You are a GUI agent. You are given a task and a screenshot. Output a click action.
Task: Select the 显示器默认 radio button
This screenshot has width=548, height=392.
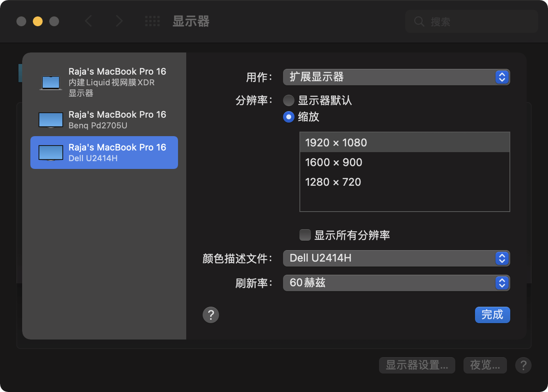pyautogui.click(x=289, y=100)
